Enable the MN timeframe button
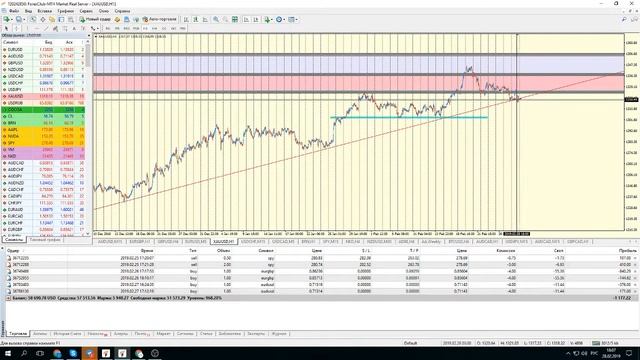Image resolution: width=640 pixels, height=360 pixels. coord(183,28)
